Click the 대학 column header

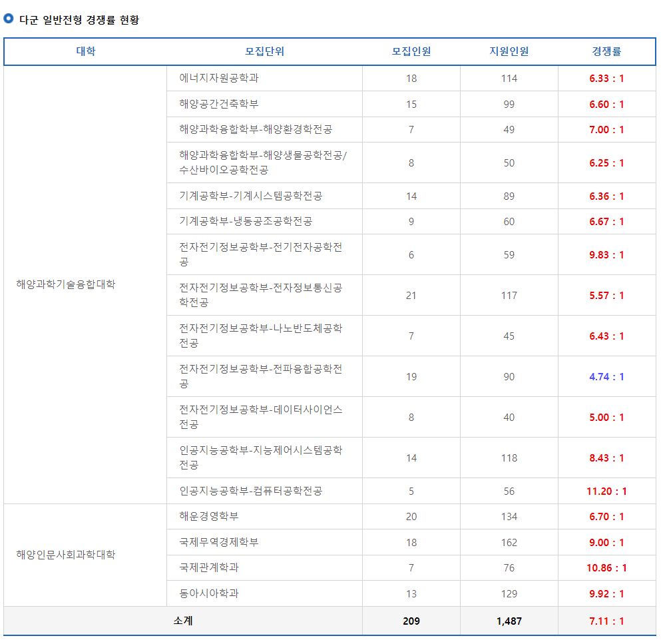(x=85, y=51)
